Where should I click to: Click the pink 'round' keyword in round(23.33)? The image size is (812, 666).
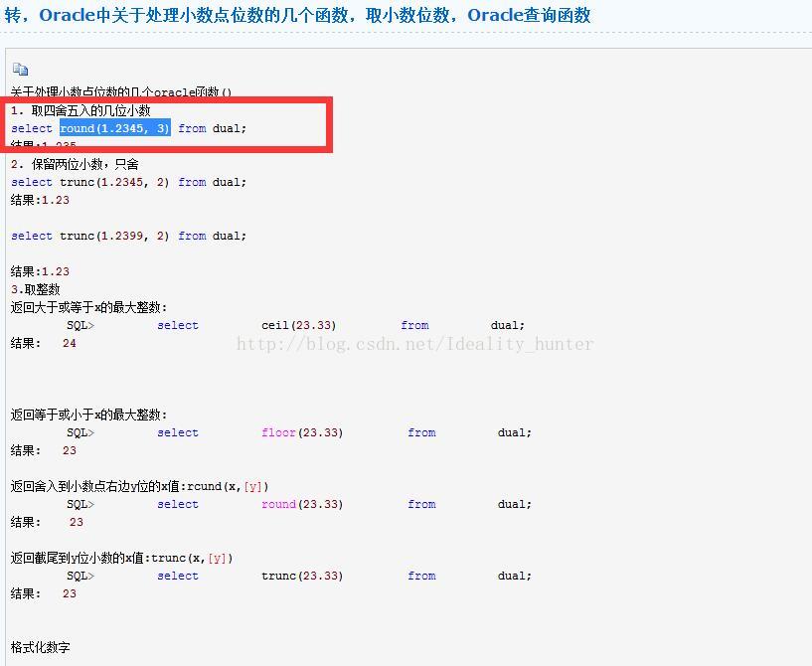click(278, 504)
